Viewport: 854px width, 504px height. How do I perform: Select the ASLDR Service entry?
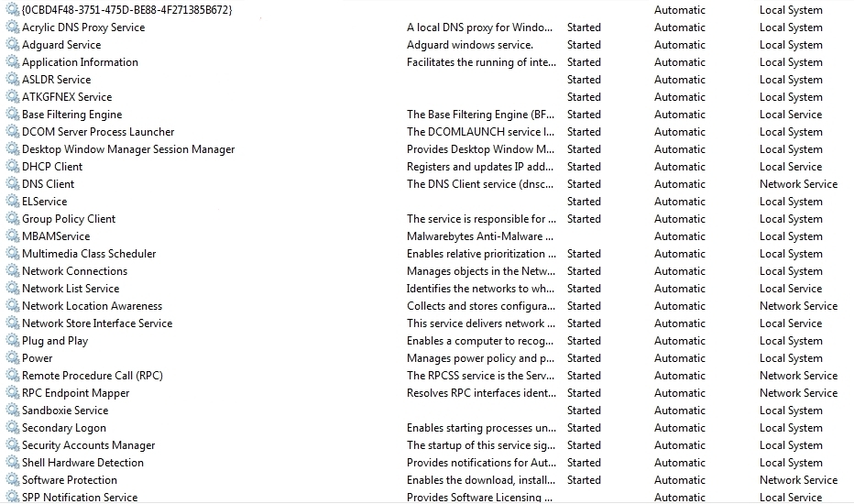tap(56, 80)
